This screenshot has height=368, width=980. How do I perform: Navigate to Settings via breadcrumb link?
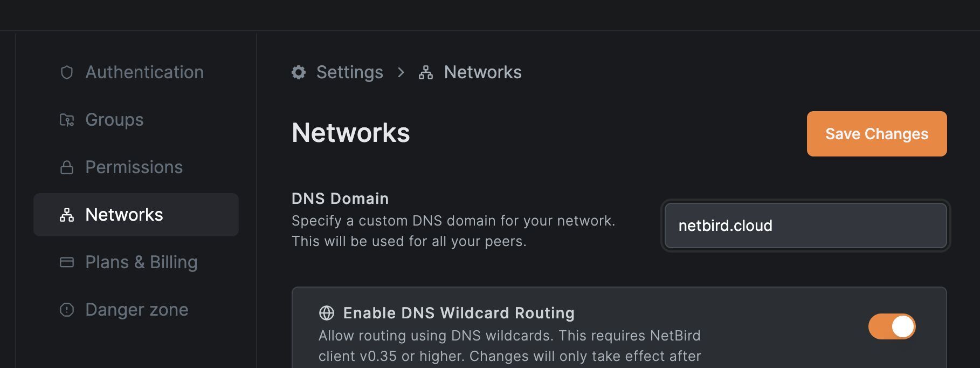tap(349, 72)
